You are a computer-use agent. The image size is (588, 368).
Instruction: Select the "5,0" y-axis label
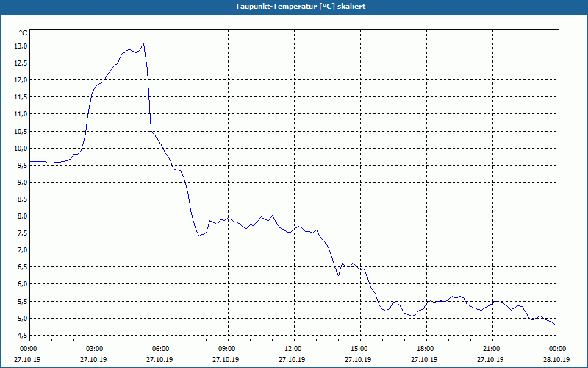pos(22,319)
